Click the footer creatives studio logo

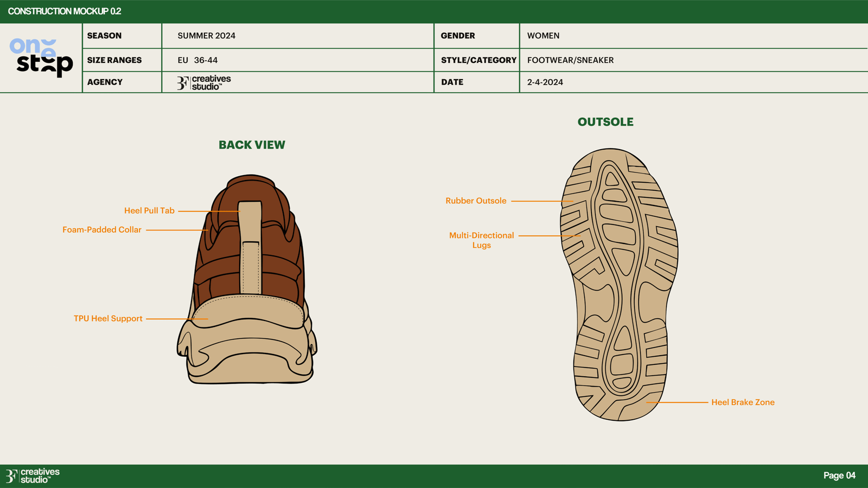tap(33, 476)
